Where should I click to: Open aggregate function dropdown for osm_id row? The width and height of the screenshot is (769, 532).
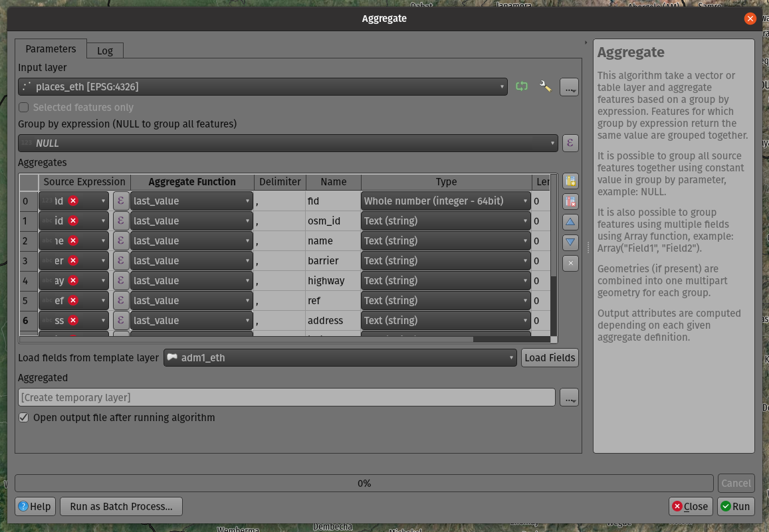191,221
